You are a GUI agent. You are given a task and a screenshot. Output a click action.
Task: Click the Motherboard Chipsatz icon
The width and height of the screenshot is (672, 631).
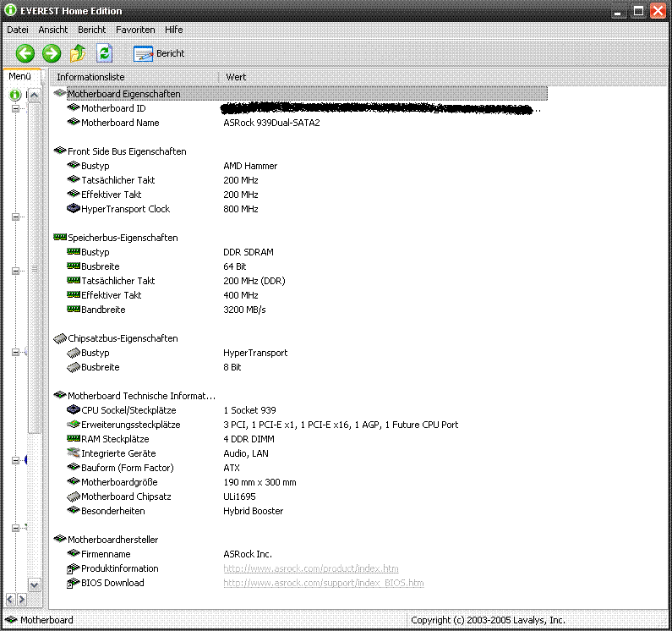coord(74,497)
